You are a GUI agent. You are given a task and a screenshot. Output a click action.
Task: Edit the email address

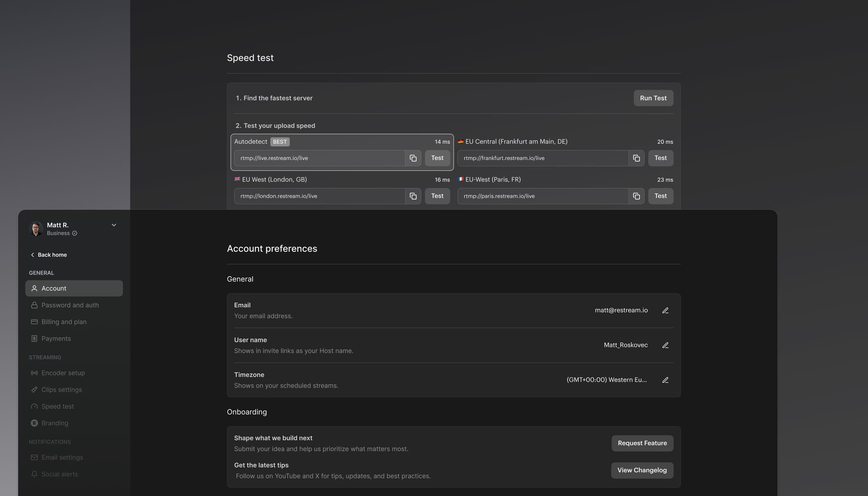pyautogui.click(x=665, y=311)
